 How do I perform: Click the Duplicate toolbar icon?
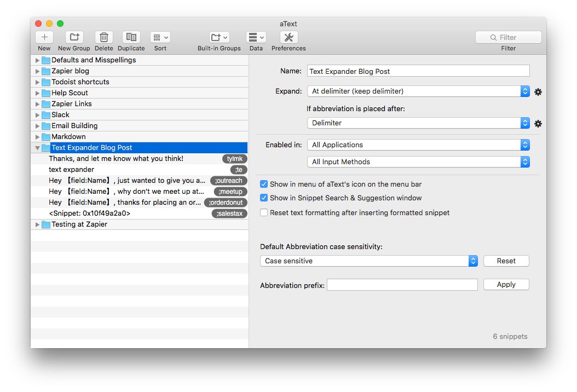(131, 37)
